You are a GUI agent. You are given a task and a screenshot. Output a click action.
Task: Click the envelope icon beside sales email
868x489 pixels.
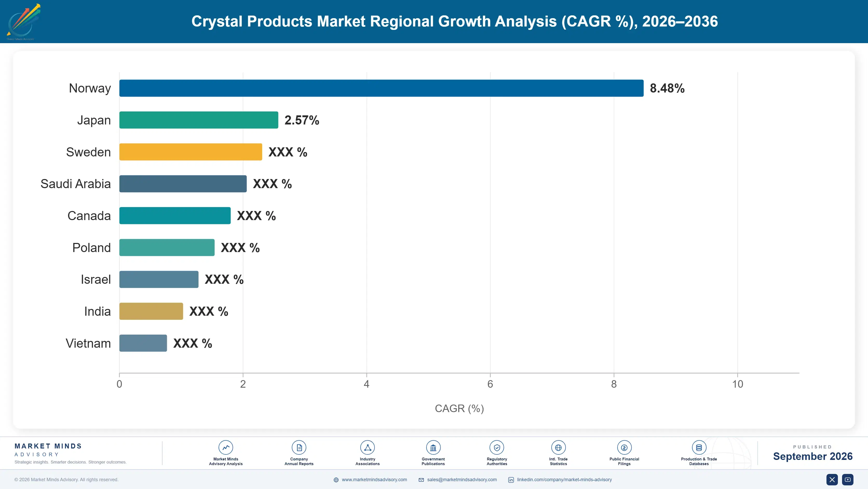(x=421, y=480)
